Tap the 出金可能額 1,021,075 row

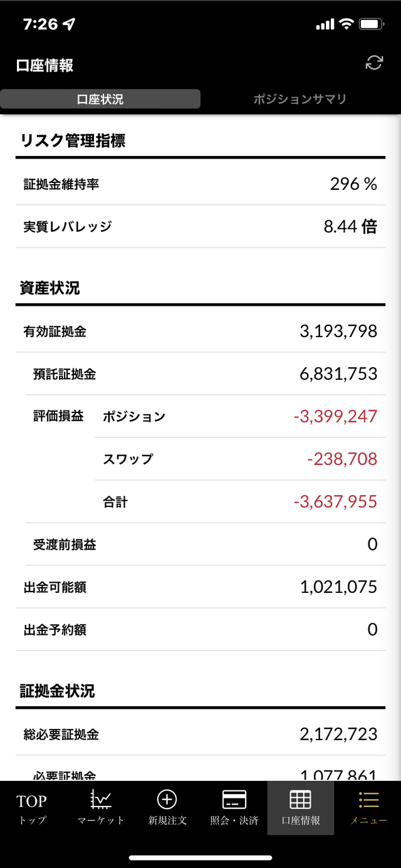200,587
